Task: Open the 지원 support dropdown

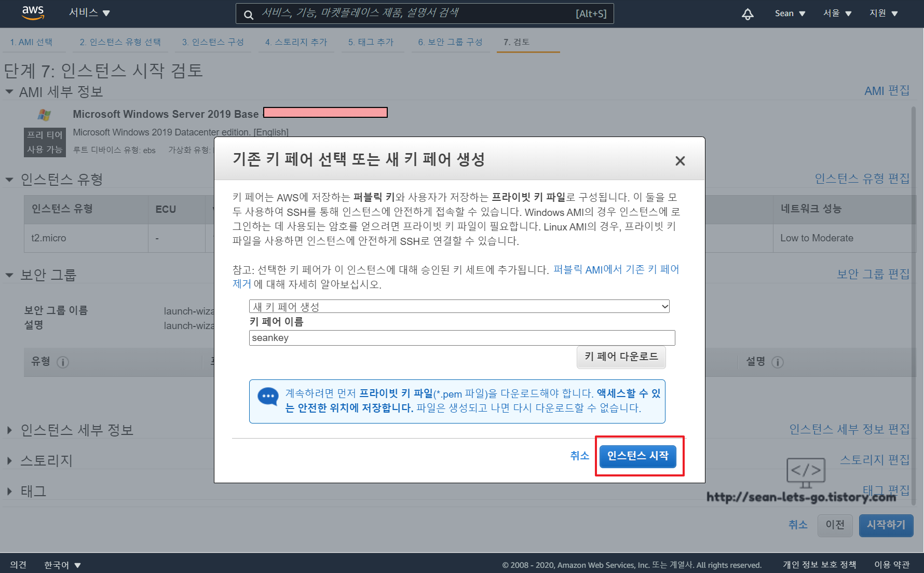Action: 884,13
